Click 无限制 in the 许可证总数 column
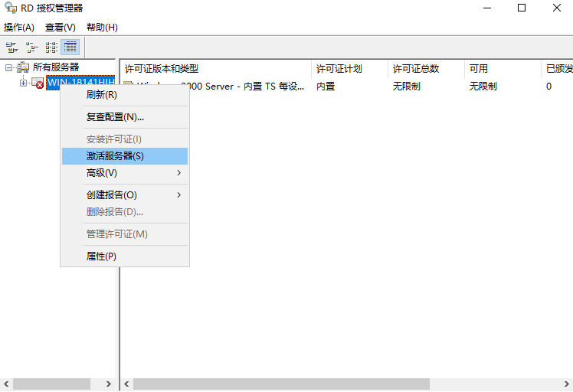573x392 pixels. coord(406,87)
